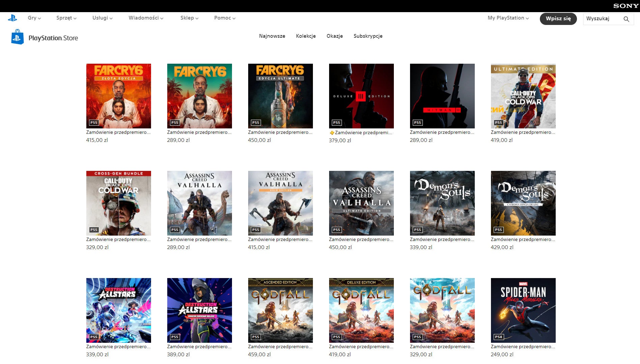Click PS Plus icon under Hitman Deluxe

click(332, 133)
